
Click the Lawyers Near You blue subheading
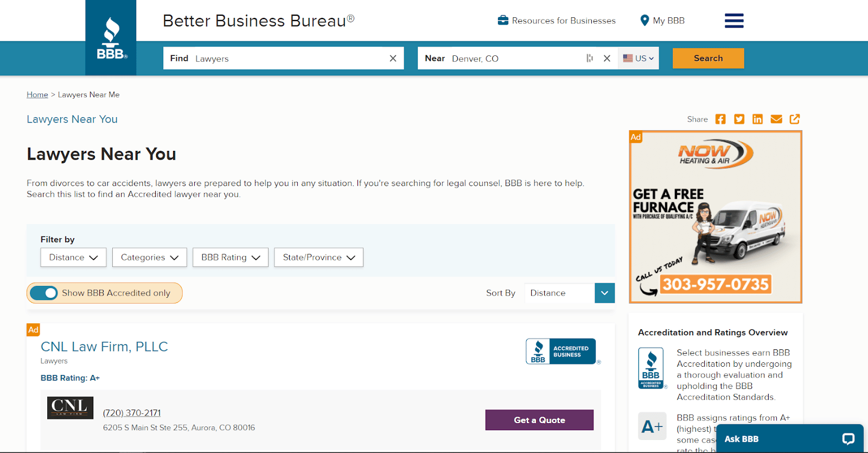point(72,119)
